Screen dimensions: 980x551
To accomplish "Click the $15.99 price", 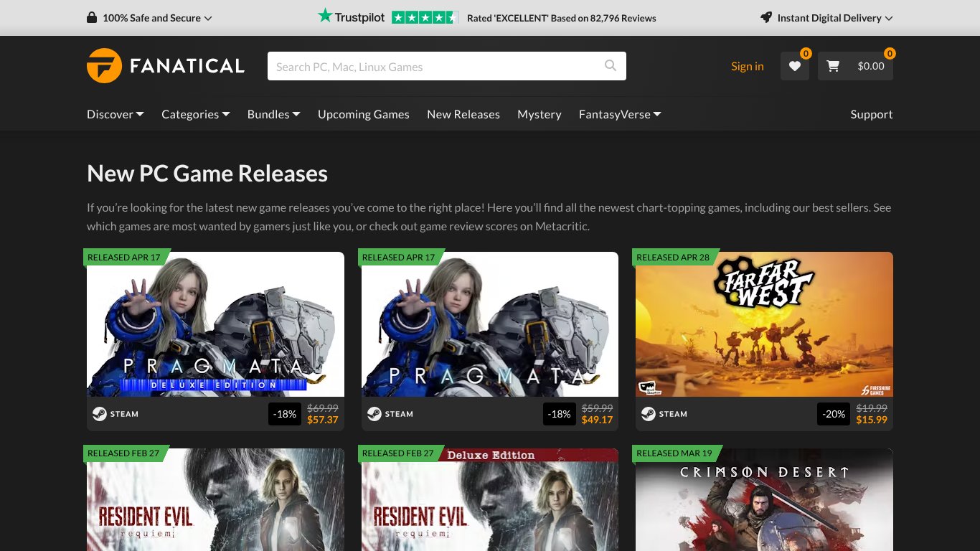I will [x=872, y=420].
